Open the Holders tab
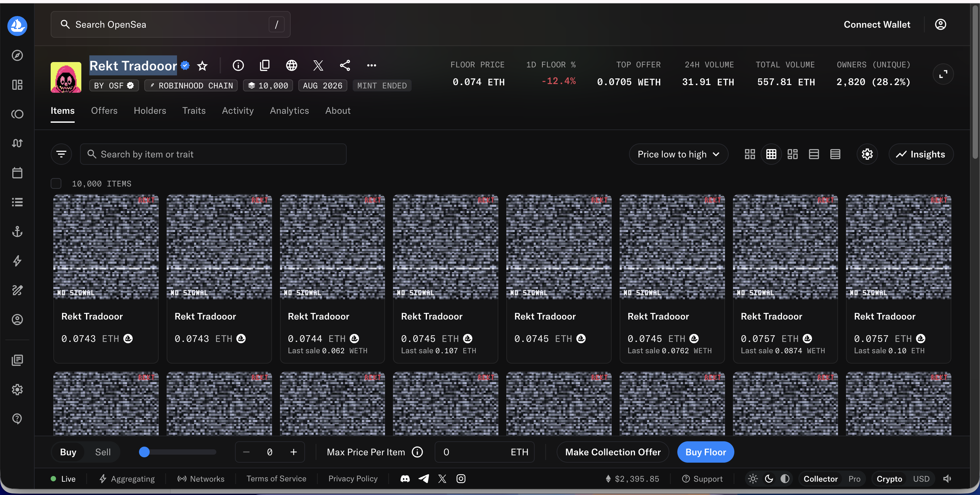This screenshot has width=980, height=495. click(x=150, y=110)
